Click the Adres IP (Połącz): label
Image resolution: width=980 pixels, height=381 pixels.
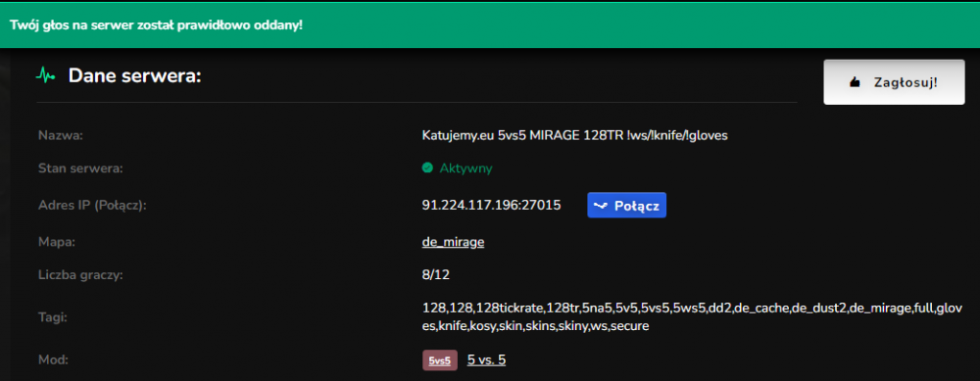pos(92,205)
